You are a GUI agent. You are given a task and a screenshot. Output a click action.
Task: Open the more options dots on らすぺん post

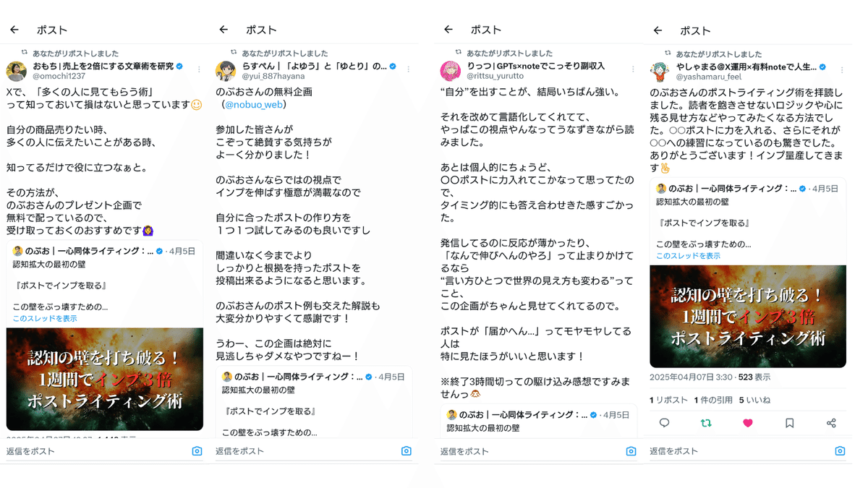(409, 69)
